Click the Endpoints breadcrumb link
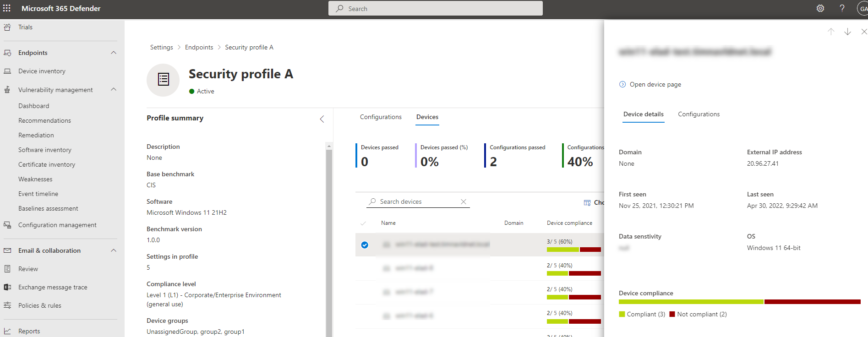868x337 pixels. 199,47
